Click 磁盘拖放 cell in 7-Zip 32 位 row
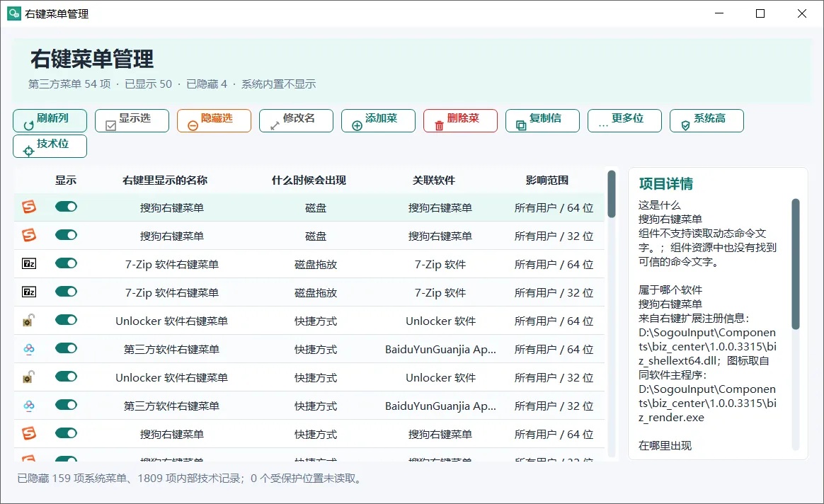Image resolution: width=824 pixels, height=504 pixels. 316,293
